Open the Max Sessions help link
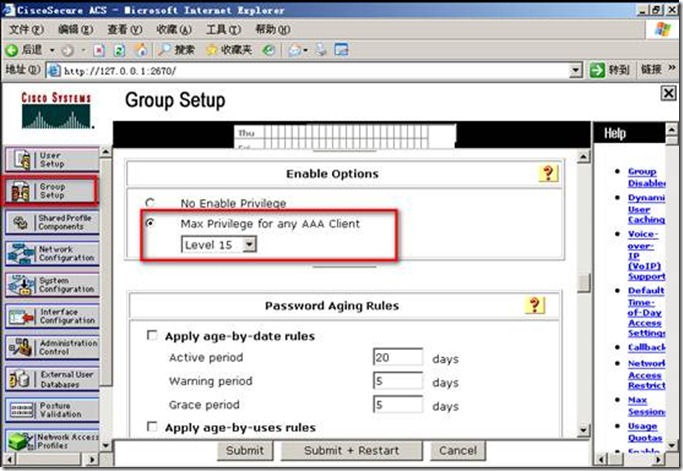683x471 pixels. tap(646, 406)
